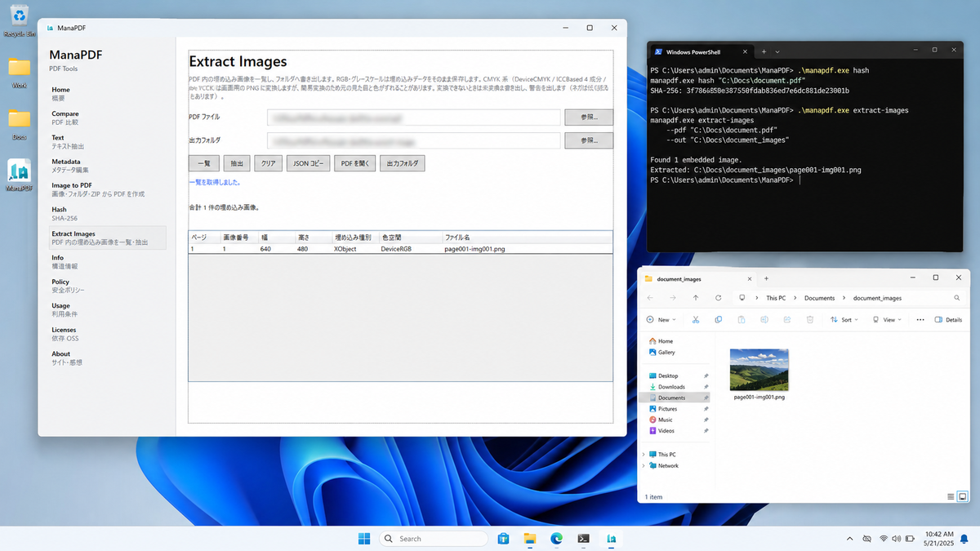Click the Explorer Forward arrow

pos(673,298)
